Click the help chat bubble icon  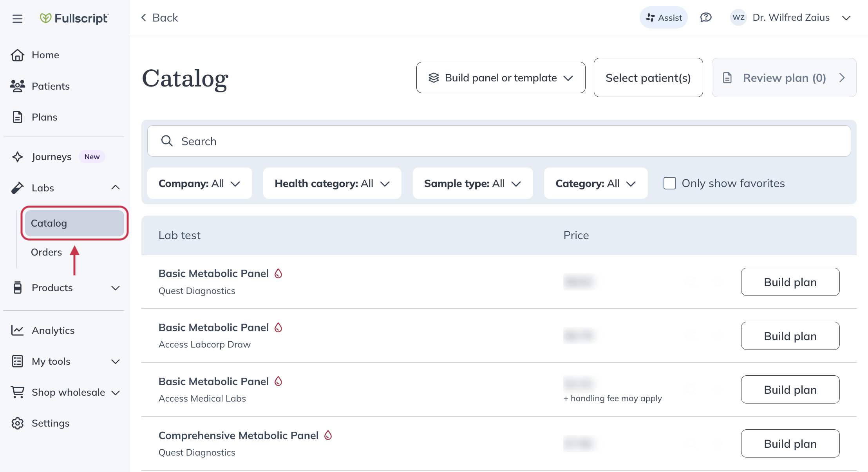point(706,17)
